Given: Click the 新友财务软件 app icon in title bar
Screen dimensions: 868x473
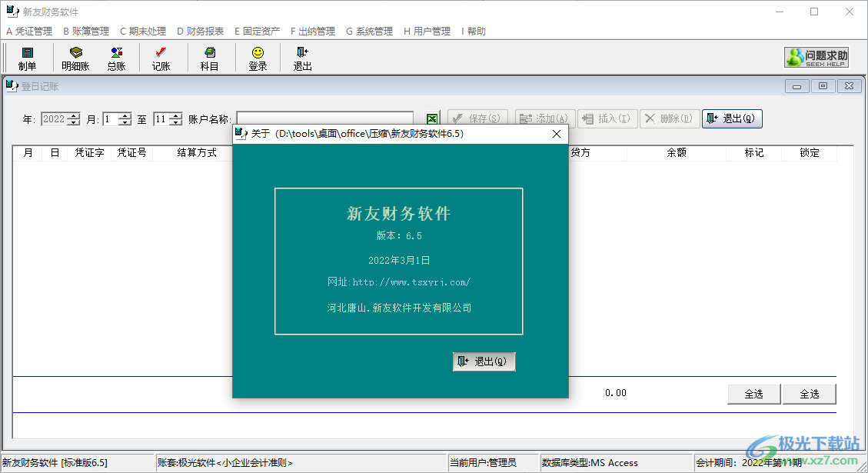Looking at the screenshot, I should point(12,11).
